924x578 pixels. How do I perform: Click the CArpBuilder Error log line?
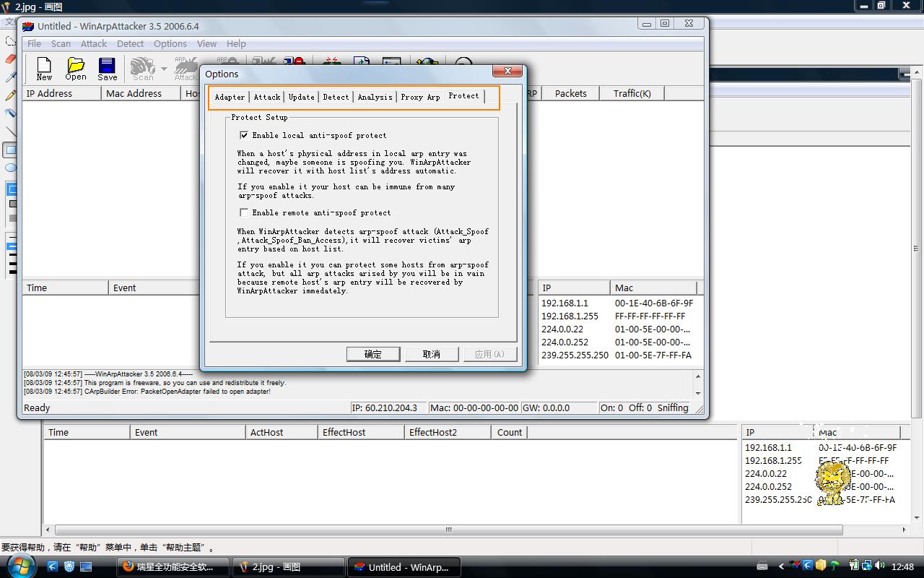(147, 392)
